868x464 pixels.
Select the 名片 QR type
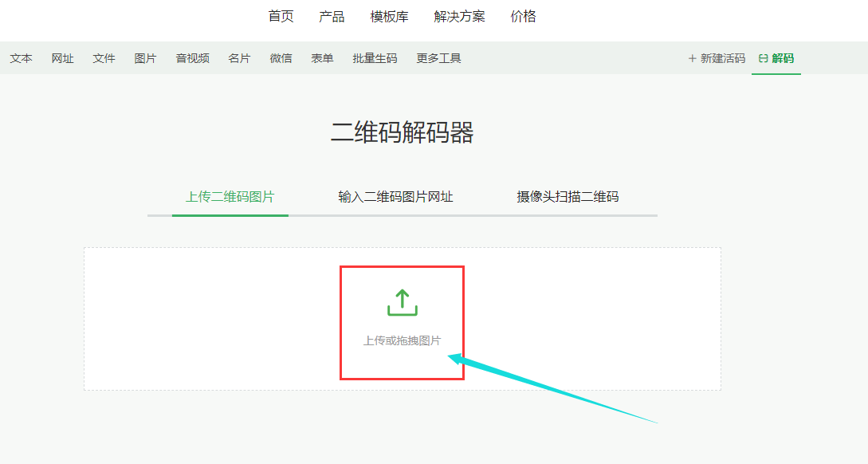pyautogui.click(x=239, y=59)
